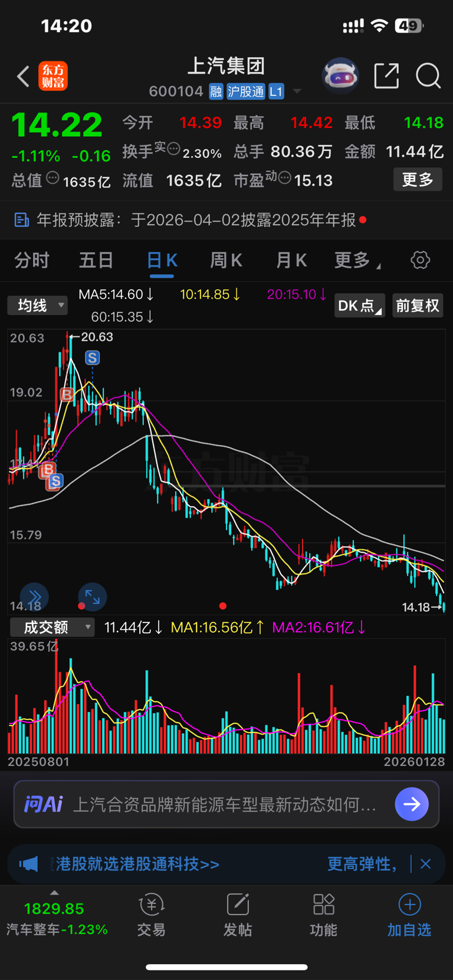The image size is (453, 980).
Task: Expand the sector index up arrow
Action: 55,893
